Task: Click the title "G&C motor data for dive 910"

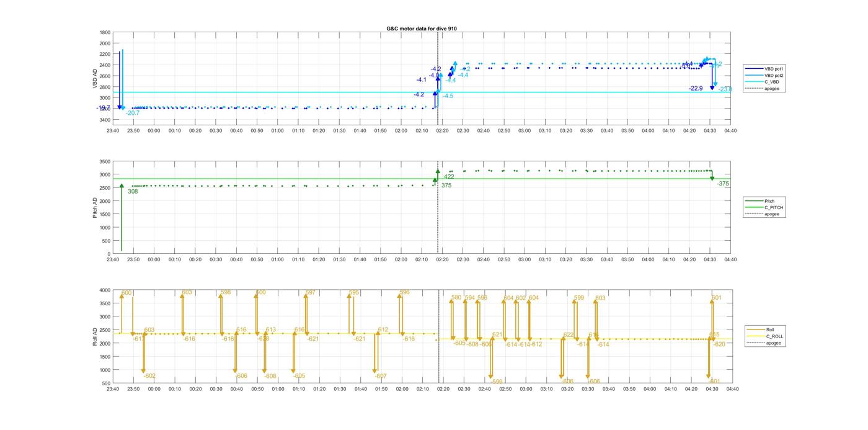Action: pyautogui.click(x=422, y=29)
